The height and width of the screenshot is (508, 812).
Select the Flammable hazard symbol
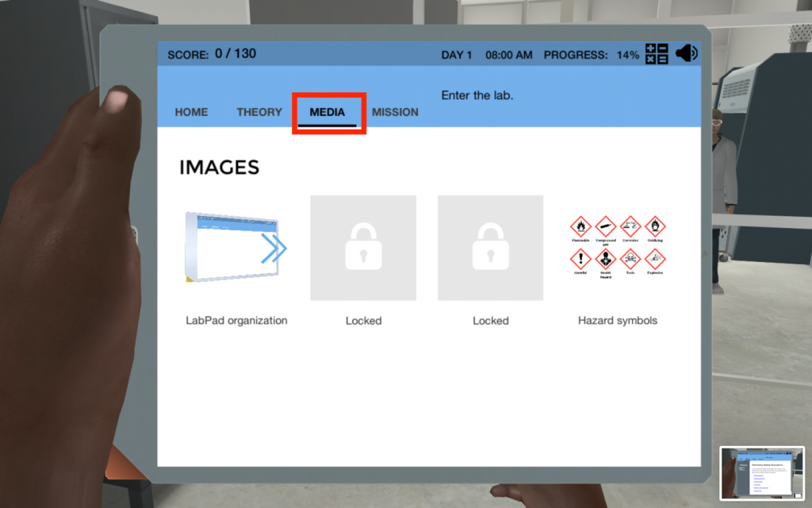click(580, 226)
